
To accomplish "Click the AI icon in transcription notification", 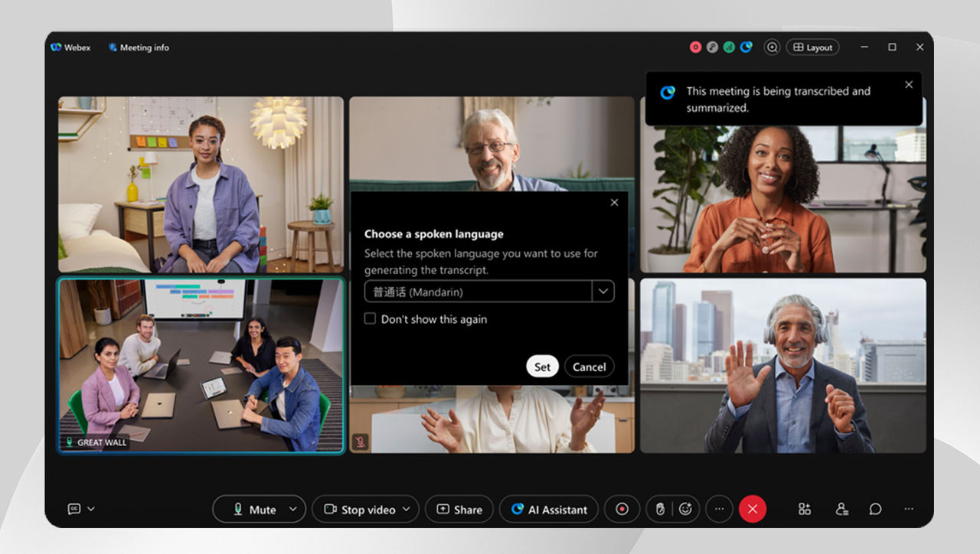I will [668, 93].
